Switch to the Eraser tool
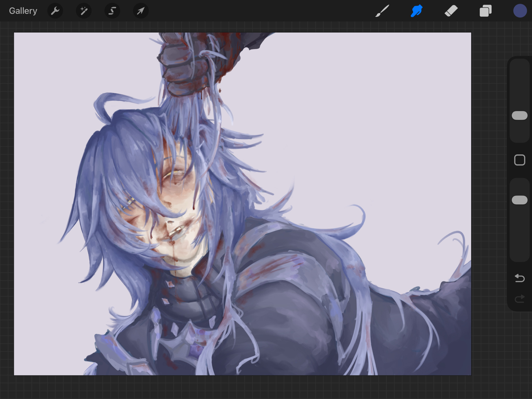The width and height of the screenshot is (532, 399). (451, 11)
